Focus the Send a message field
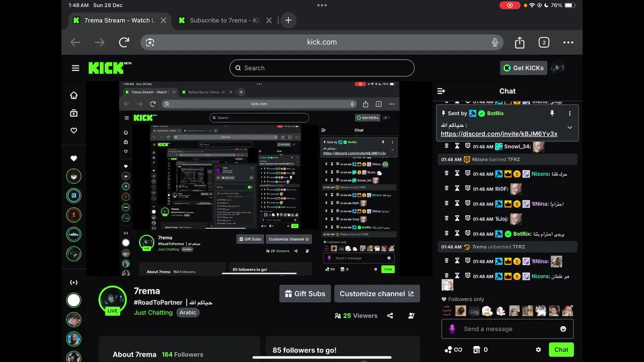 [507, 329]
